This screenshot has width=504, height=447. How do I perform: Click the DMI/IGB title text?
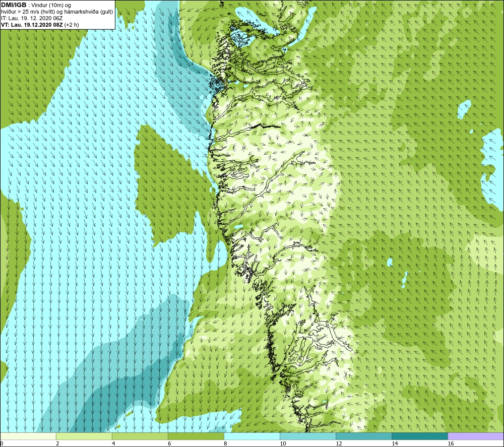pos(14,5)
